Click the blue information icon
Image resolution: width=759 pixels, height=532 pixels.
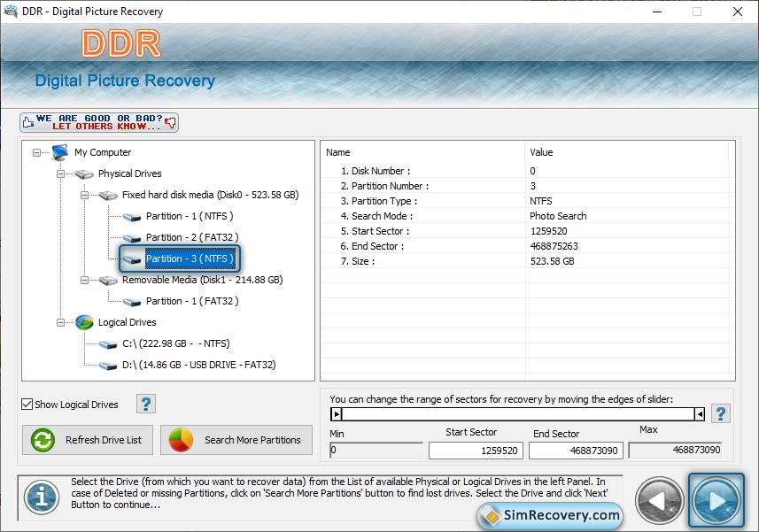pyautogui.click(x=42, y=497)
